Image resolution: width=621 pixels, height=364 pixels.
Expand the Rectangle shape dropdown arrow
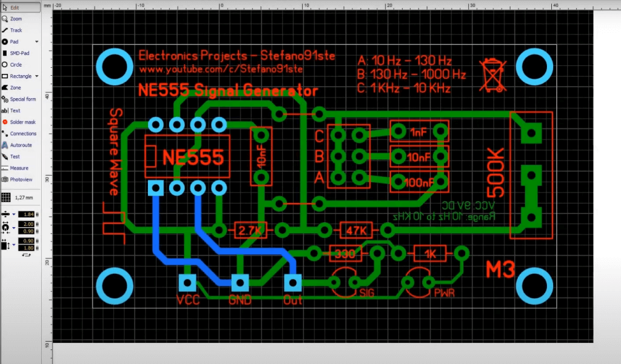[x=37, y=76]
